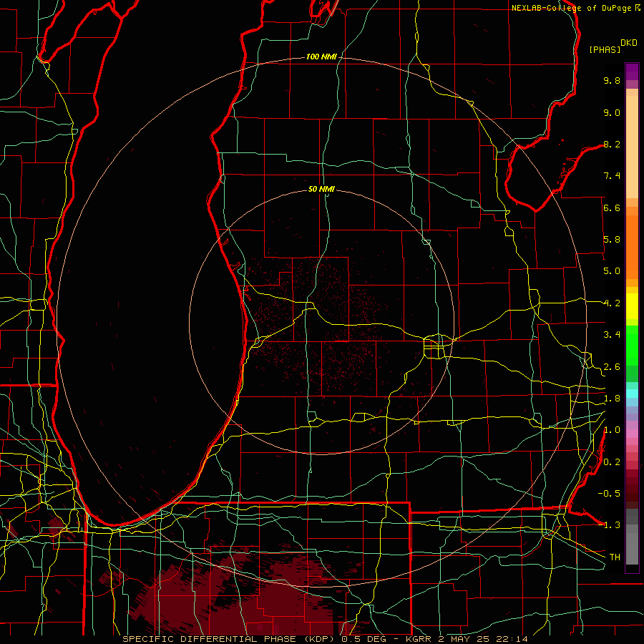Pick the cyan band beside 1.8
The image size is (644, 644).
(x=632, y=394)
